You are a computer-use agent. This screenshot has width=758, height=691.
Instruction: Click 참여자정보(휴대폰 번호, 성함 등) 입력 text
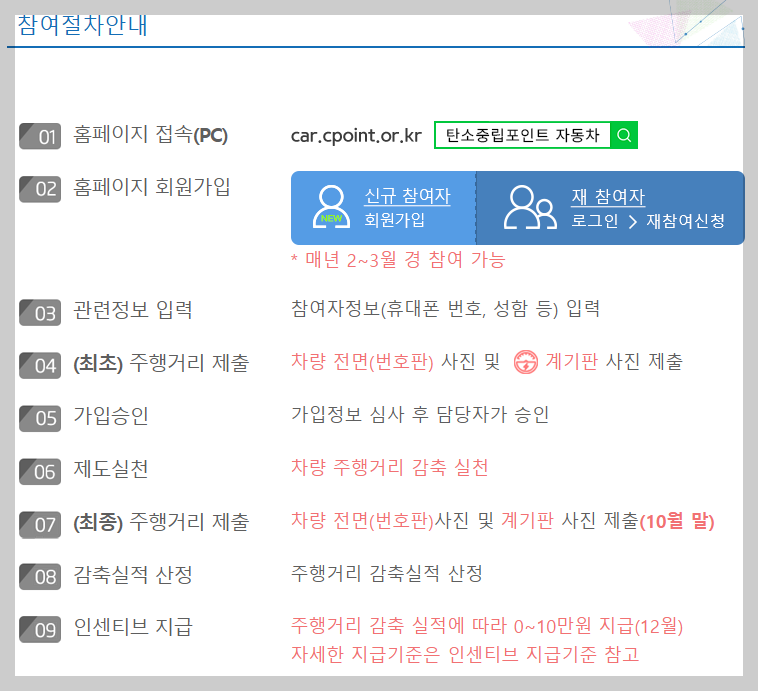(445, 309)
